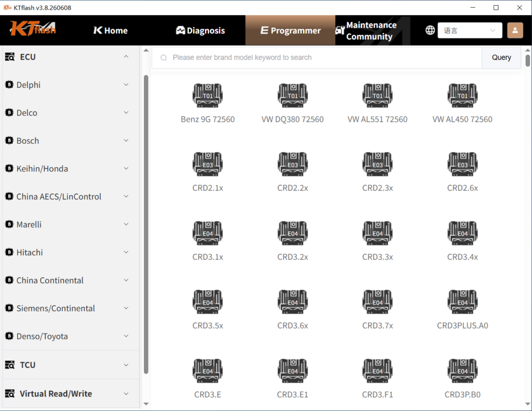Expand the Keihin/Honda brand list

click(x=71, y=169)
